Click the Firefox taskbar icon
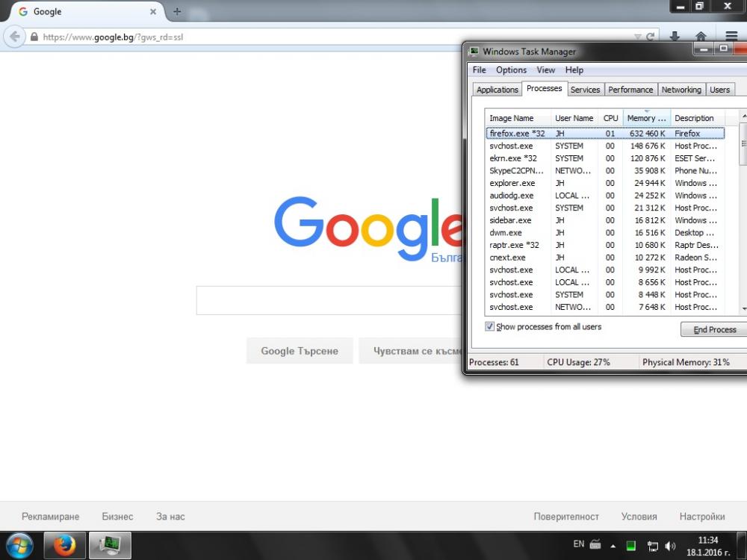Viewport: 747px width, 560px height. [64, 546]
